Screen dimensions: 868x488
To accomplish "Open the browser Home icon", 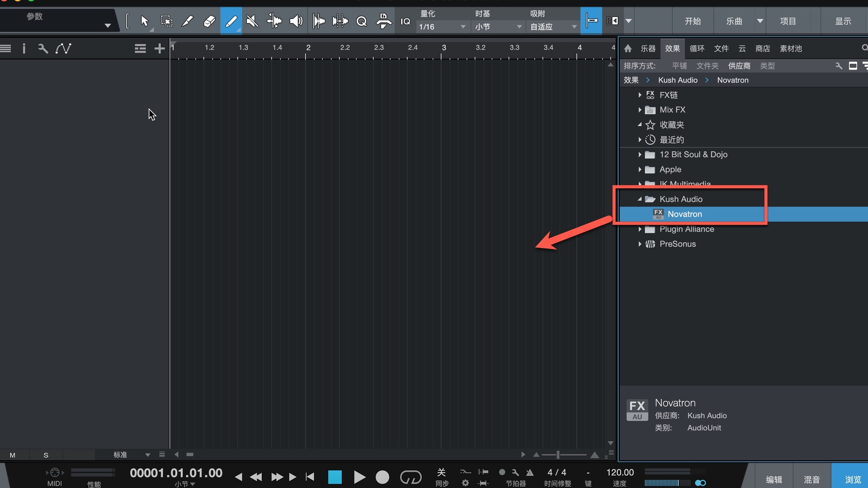I will pos(628,48).
